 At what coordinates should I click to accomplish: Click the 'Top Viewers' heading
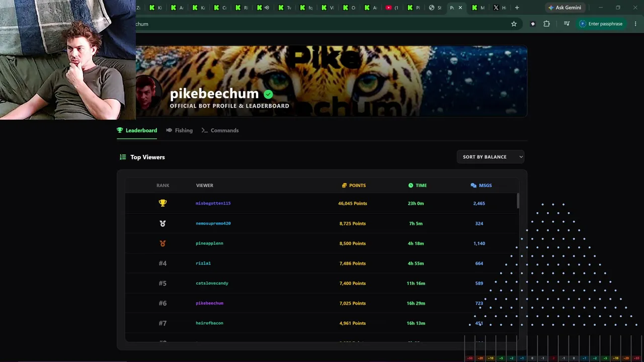point(147,157)
